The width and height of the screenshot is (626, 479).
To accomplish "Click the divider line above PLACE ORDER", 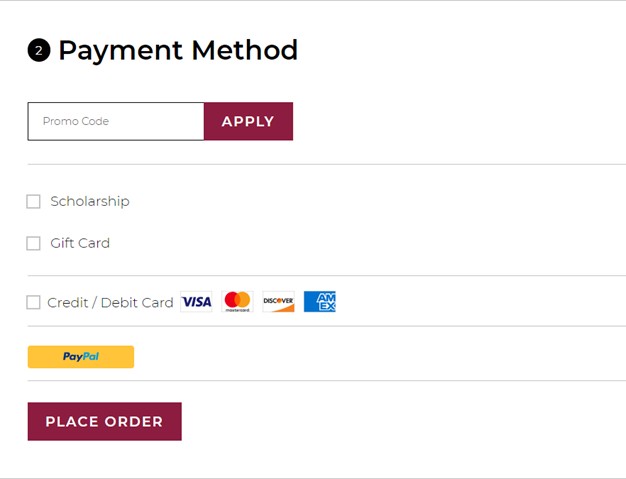I will pos(326,380).
